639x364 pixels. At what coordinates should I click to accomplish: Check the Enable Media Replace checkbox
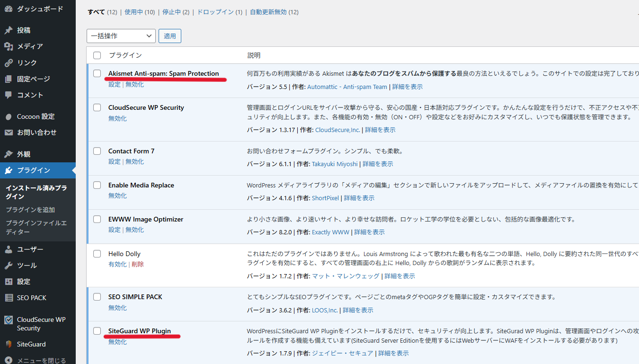pos(97,185)
